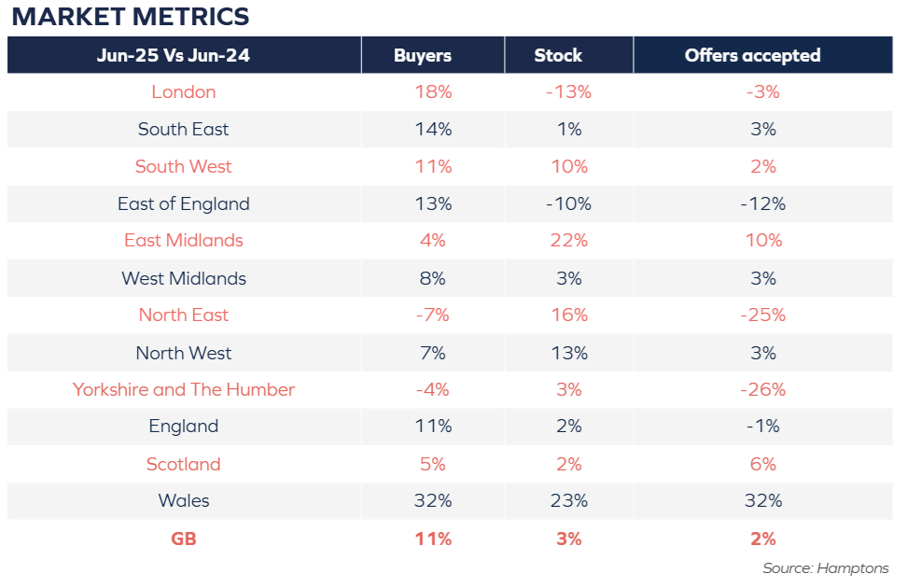Click the Buyers column header
The height and width of the screenshot is (588, 907).
click(x=423, y=56)
